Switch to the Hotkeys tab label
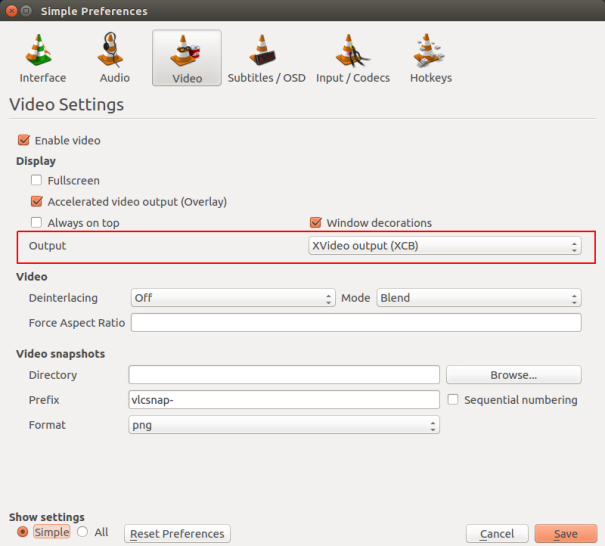The image size is (605, 546). coord(431,78)
